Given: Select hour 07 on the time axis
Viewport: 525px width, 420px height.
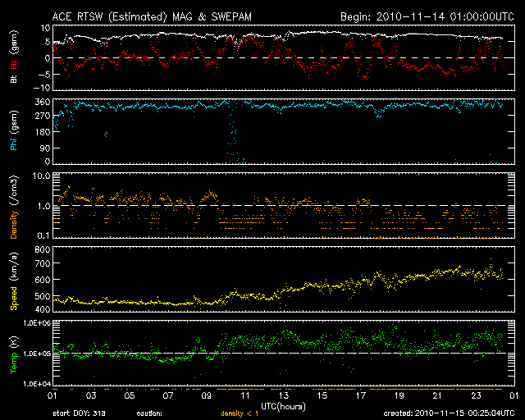Looking at the screenshot, I should [x=168, y=396].
